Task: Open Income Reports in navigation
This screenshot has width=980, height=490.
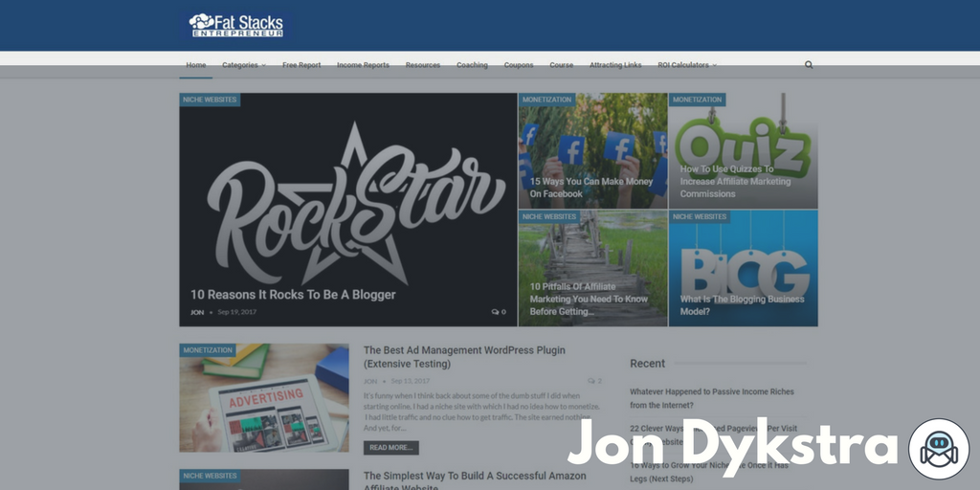Action: tap(363, 65)
